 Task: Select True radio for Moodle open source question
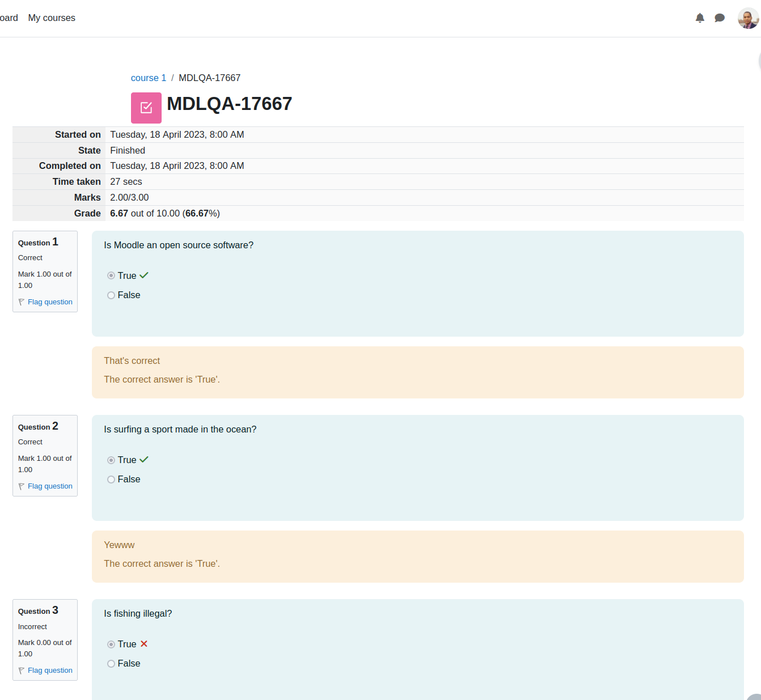pyautogui.click(x=111, y=276)
